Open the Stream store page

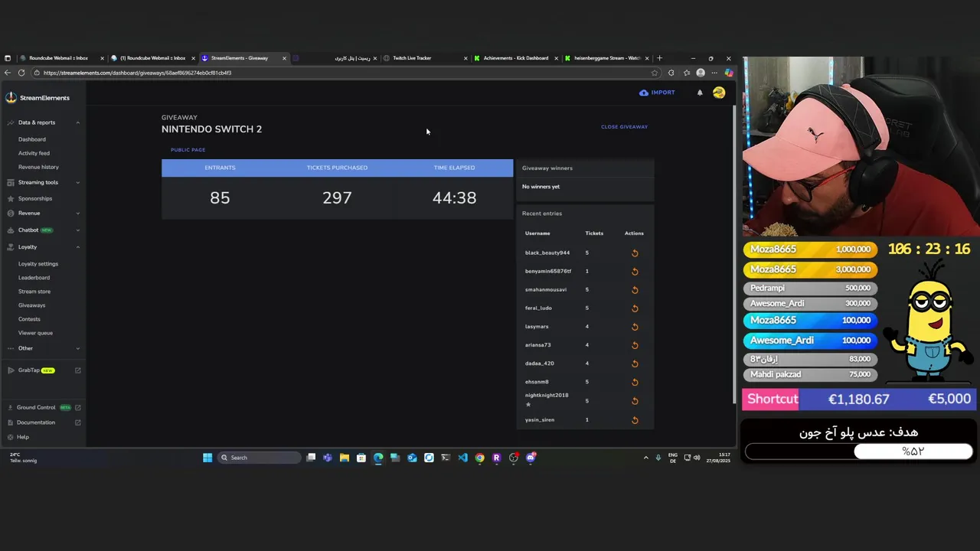[34, 292]
